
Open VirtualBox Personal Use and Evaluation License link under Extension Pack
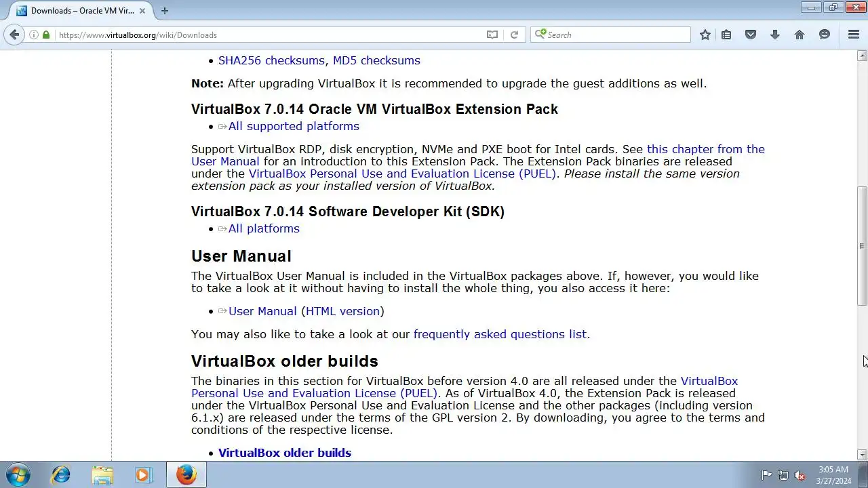tap(403, 174)
